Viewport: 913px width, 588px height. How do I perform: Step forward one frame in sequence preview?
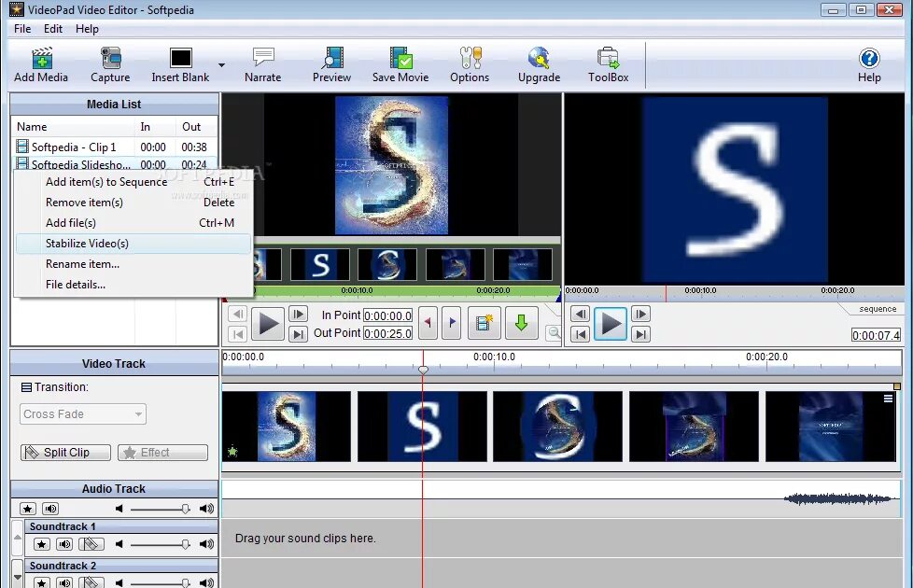pyautogui.click(x=640, y=315)
